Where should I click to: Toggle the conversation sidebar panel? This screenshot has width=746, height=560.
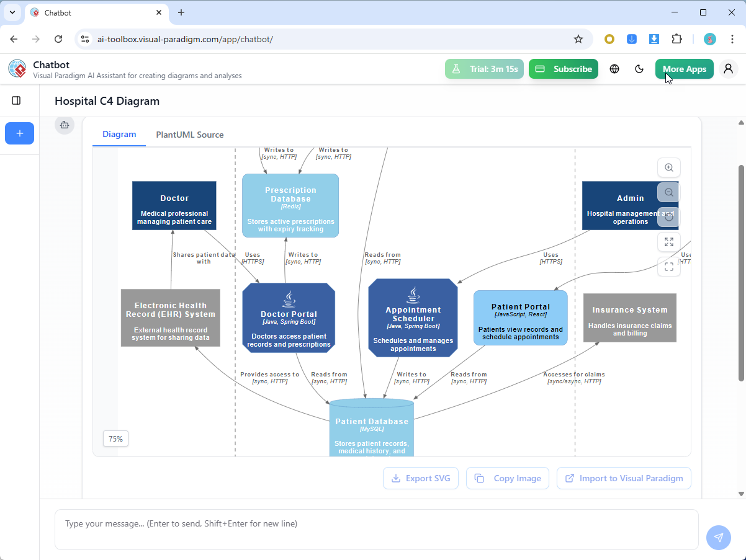[16, 100]
